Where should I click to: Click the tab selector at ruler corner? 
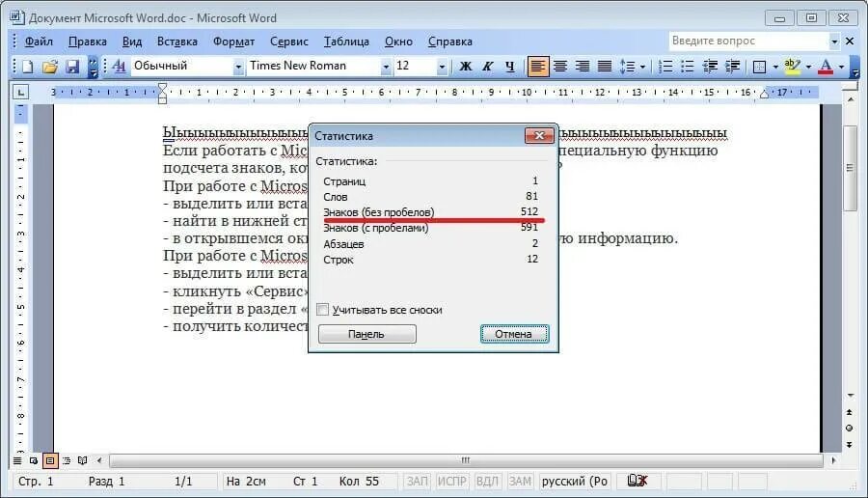tap(20, 92)
